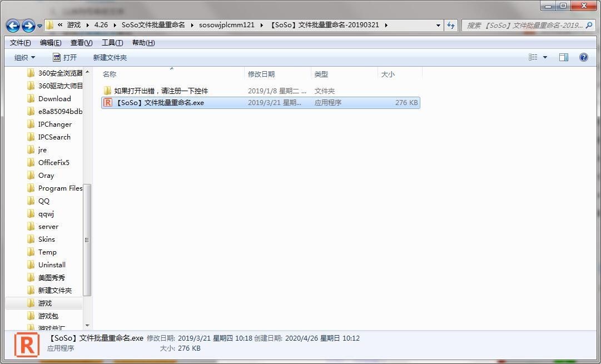This screenshot has height=364, width=601.
Task: Select 新建文件夹 folder in tree
Action: pyautogui.click(x=49, y=291)
